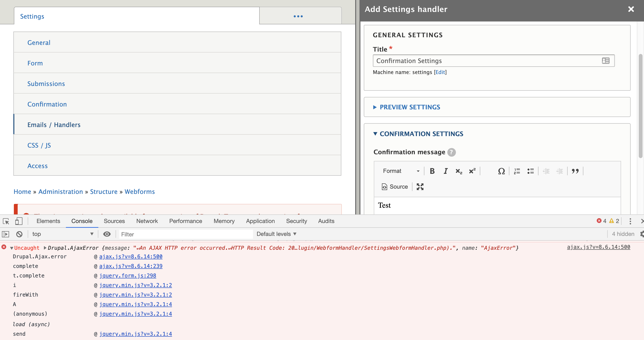Viewport: 644px width, 340px height.
Task: Go to Structure breadcrumb
Action: 104,192
